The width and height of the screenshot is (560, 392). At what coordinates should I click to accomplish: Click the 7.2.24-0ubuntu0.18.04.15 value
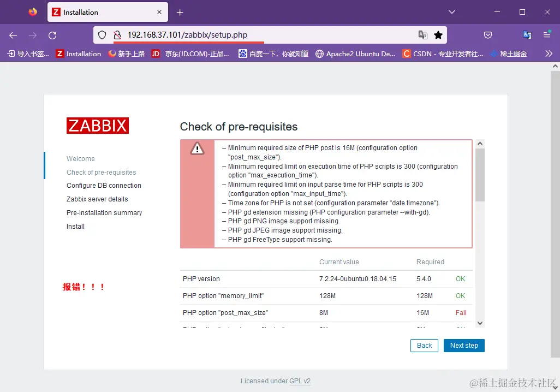[358, 279]
